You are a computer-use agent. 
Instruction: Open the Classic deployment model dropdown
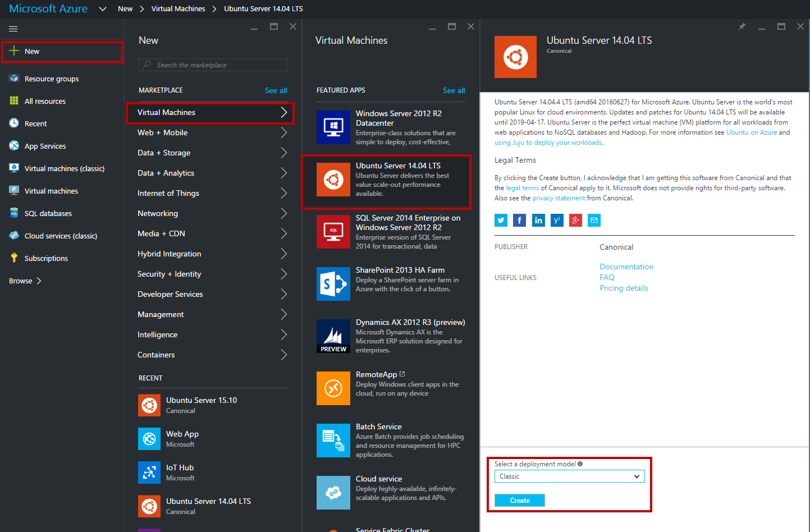click(x=570, y=476)
